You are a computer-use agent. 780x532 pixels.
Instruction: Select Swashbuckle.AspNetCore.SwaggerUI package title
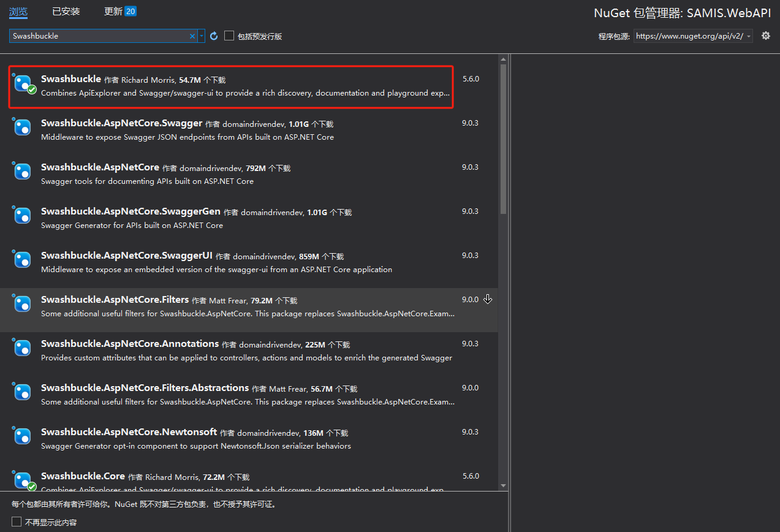(x=127, y=256)
